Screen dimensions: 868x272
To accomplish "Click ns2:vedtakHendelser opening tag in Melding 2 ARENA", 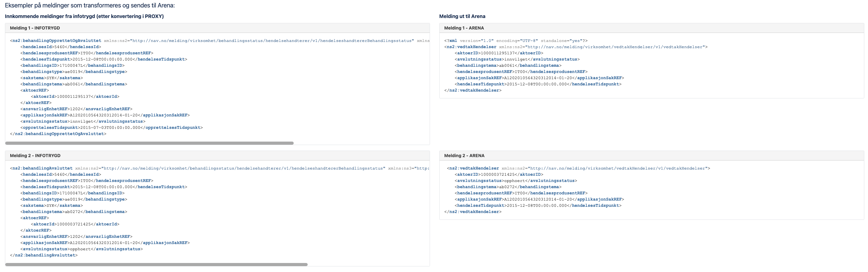I will [579, 168].
